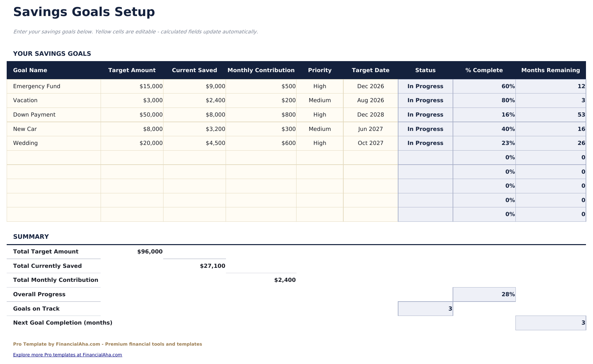The image size is (593, 364).
Task: Click the Wedding priority cell showing High
Action: pyautogui.click(x=320, y=143)
